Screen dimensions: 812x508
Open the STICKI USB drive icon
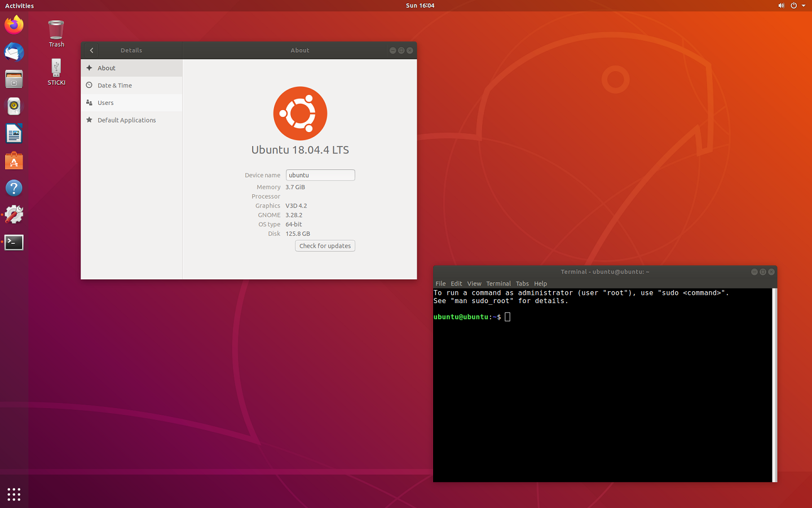tap(56, 72)
